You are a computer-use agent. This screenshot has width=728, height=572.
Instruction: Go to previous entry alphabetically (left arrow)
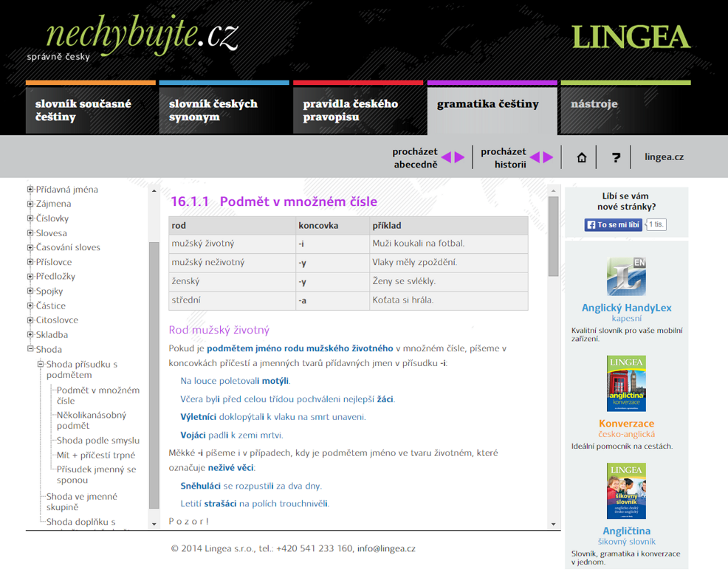(446, 157)
